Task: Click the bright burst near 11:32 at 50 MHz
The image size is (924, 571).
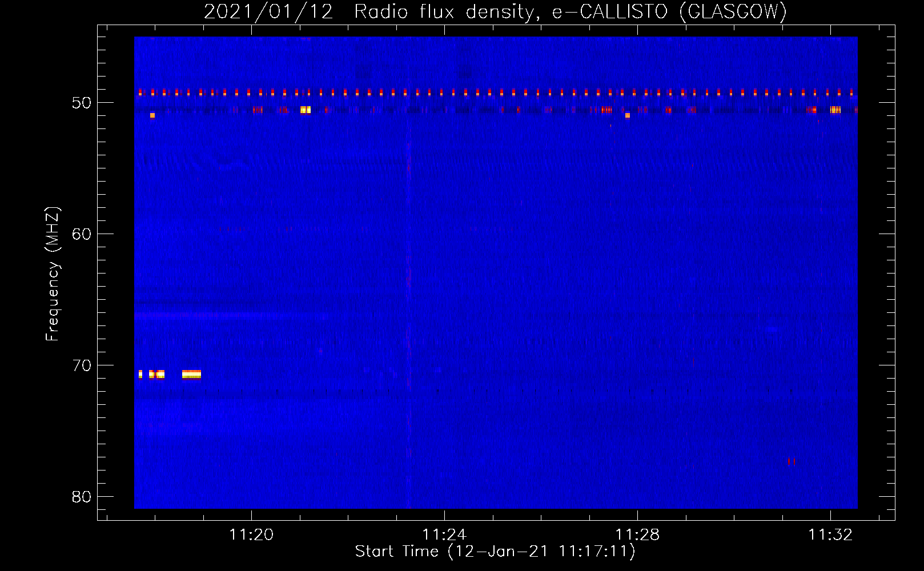Action: (835, 110)
